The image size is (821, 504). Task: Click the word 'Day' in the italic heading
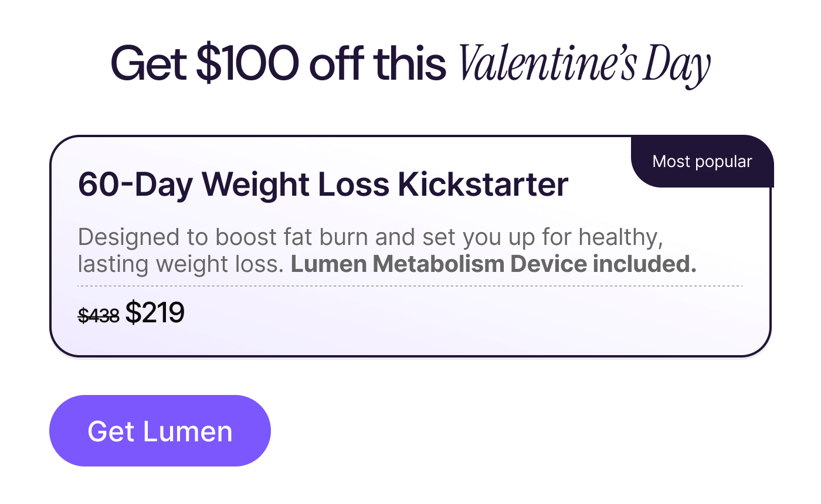pos(677,66)
